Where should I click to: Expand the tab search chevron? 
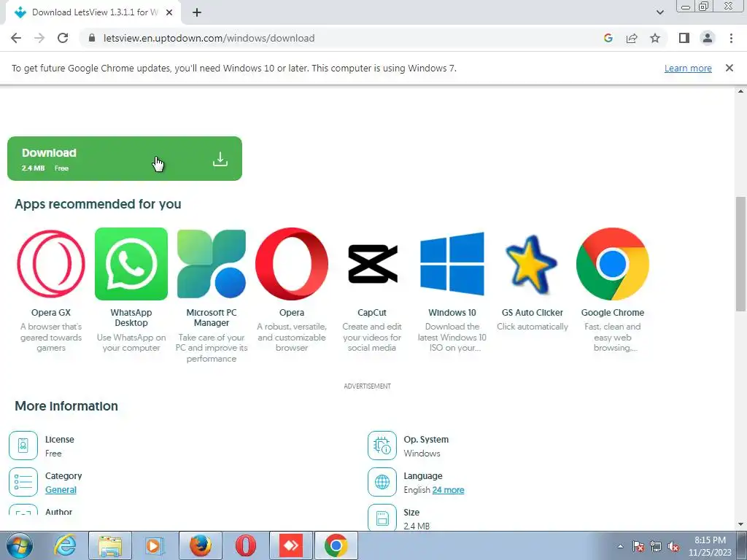tap(659, 12)
